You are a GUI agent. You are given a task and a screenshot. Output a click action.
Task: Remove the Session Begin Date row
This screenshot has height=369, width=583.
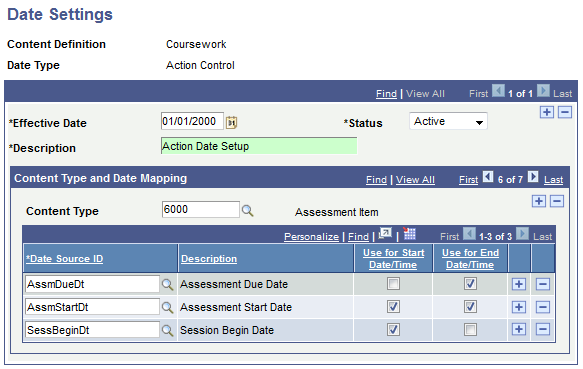pos(542,329)
